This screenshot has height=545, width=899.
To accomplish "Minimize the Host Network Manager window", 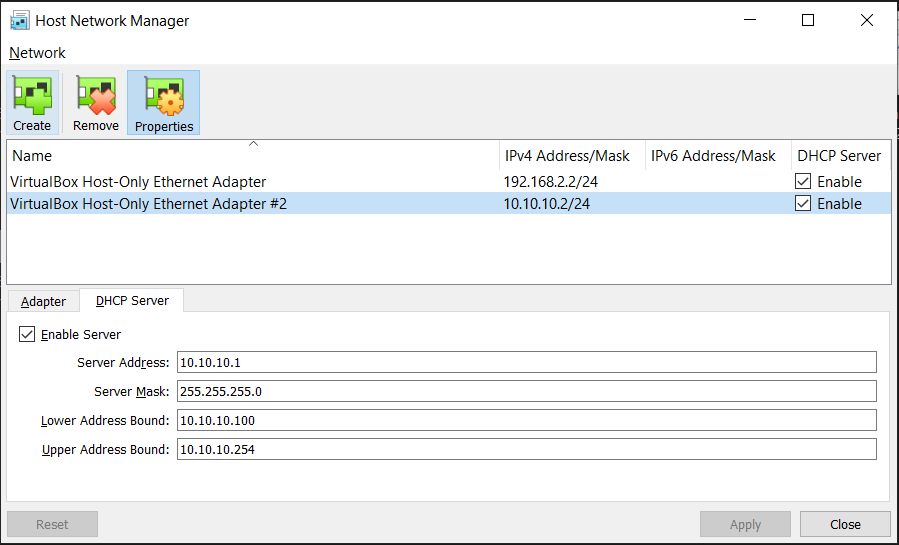I will click(750, 20).
